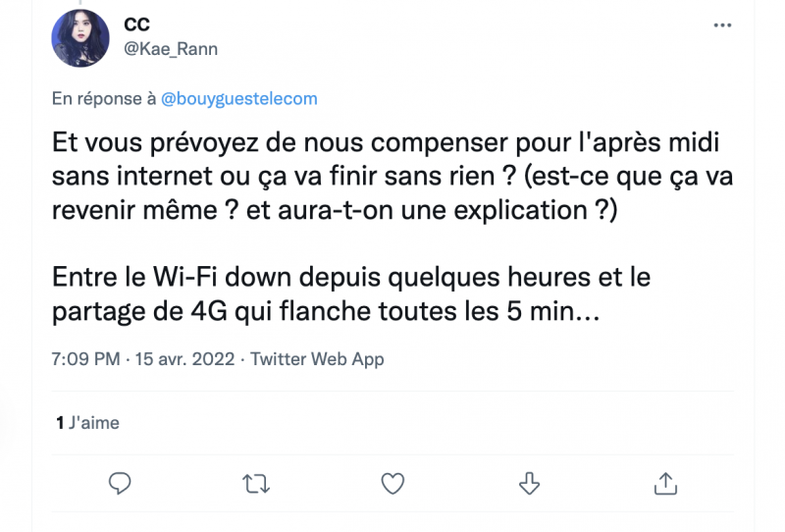Click the download arrow icon under the tweet
Screen dimensions: 785x532
click(529, 482)
